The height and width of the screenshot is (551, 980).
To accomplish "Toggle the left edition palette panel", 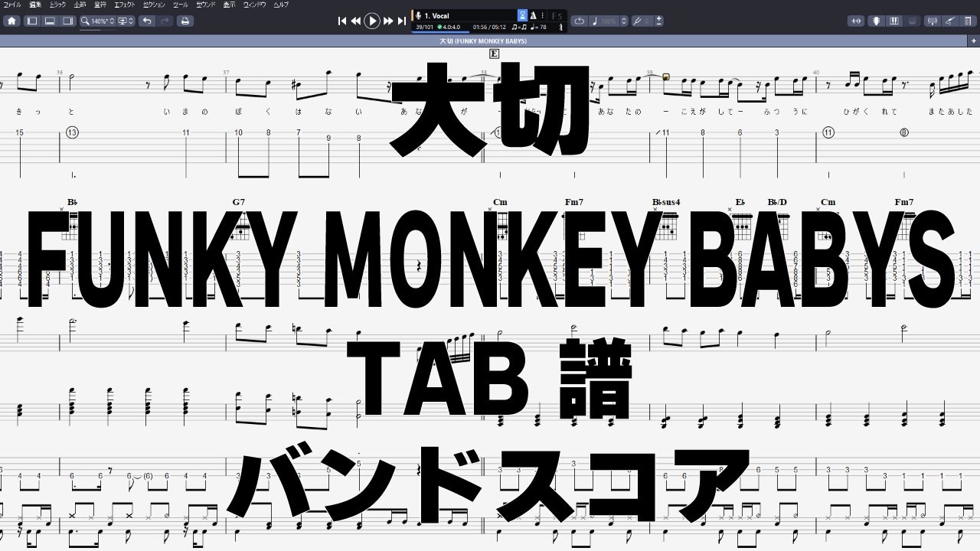I will (x=32, y=21).
